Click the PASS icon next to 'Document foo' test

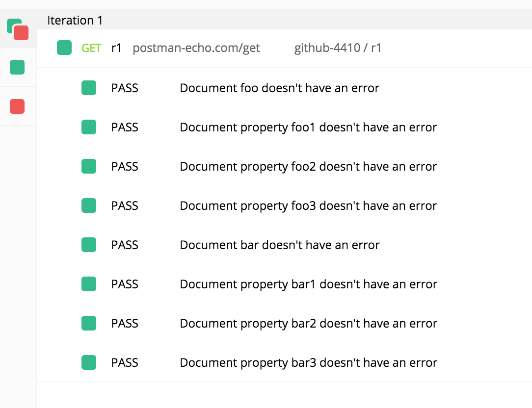[89, 88]
